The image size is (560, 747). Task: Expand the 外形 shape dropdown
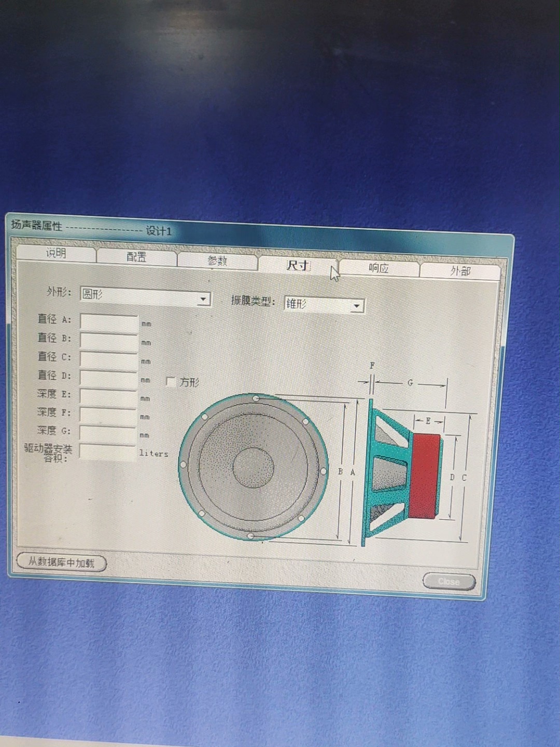pyautogui.click(x=204, y=299)
